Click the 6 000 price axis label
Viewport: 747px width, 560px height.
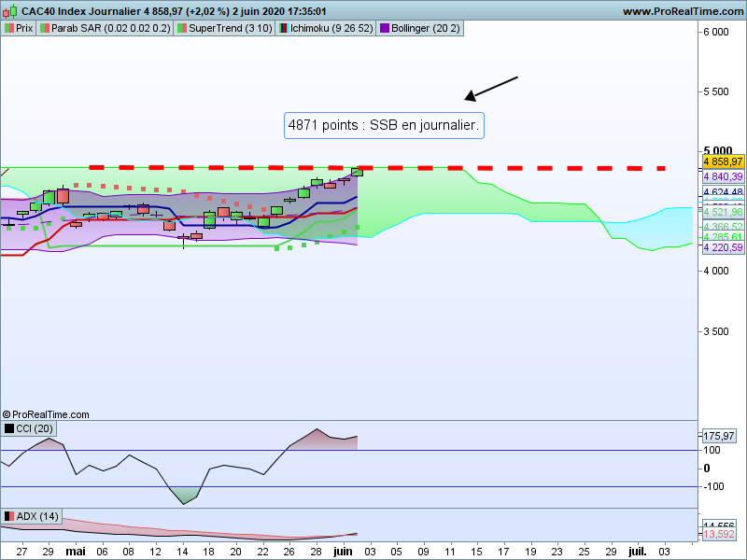(716, 32)
